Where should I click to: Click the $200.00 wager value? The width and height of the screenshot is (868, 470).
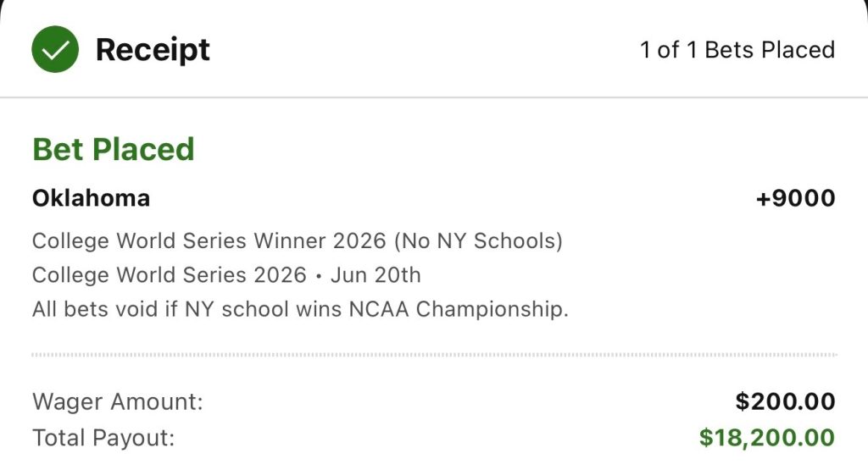click(x=785, y=401)
